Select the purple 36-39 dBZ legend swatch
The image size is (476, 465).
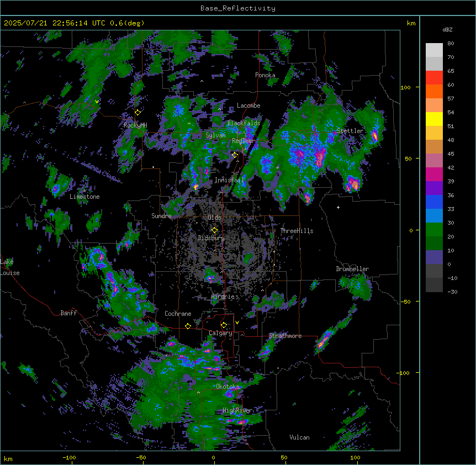pos(434,188)
